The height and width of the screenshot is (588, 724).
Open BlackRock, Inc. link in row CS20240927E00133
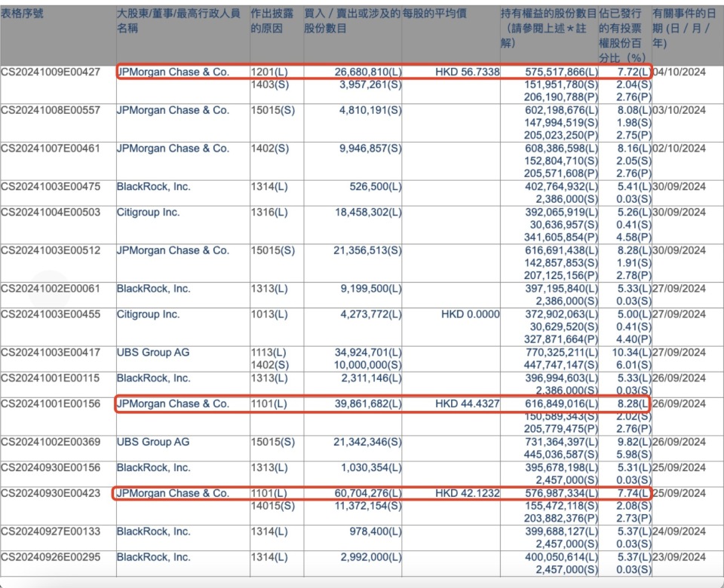(153, 531)
